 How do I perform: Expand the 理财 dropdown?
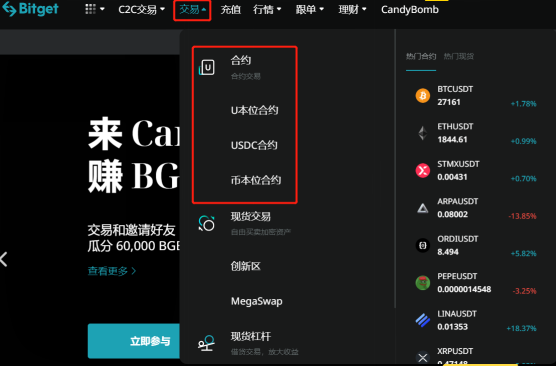(352, 10)
